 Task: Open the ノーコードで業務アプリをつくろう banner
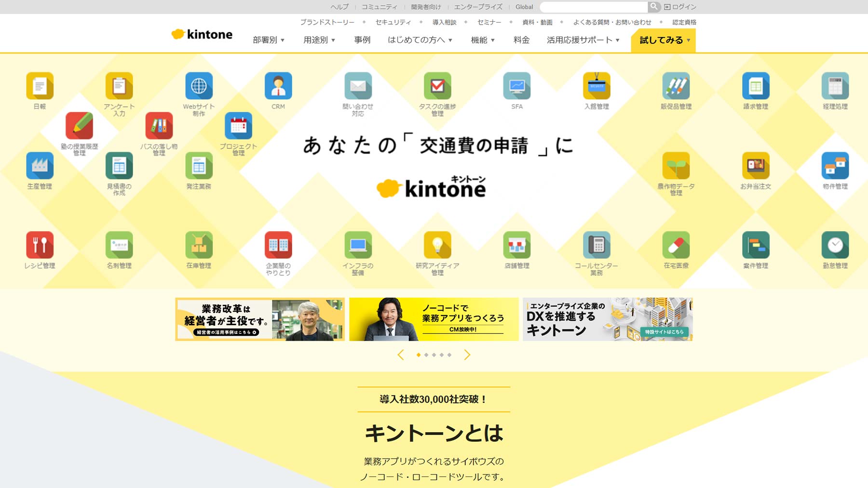[x=434, y=319]
